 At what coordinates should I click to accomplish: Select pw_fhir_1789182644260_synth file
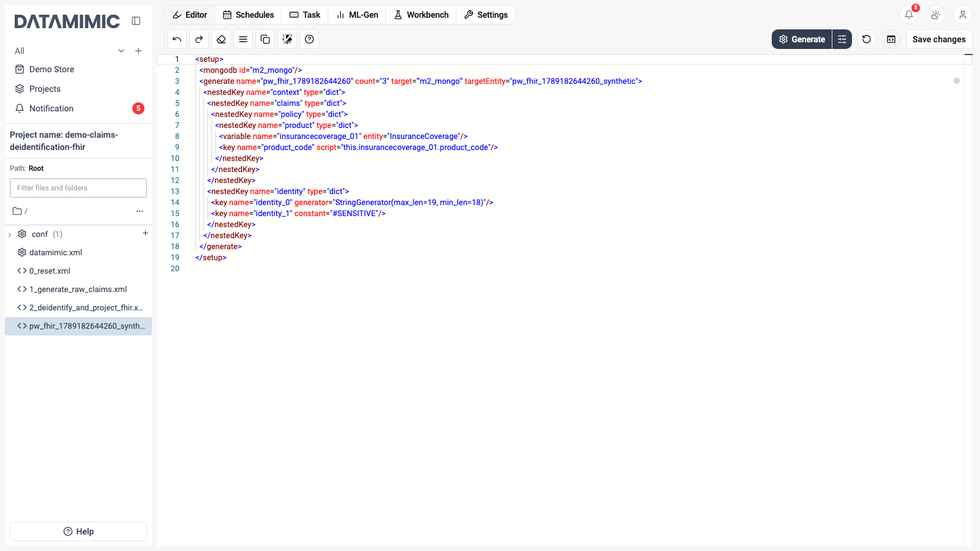[78, 326]
